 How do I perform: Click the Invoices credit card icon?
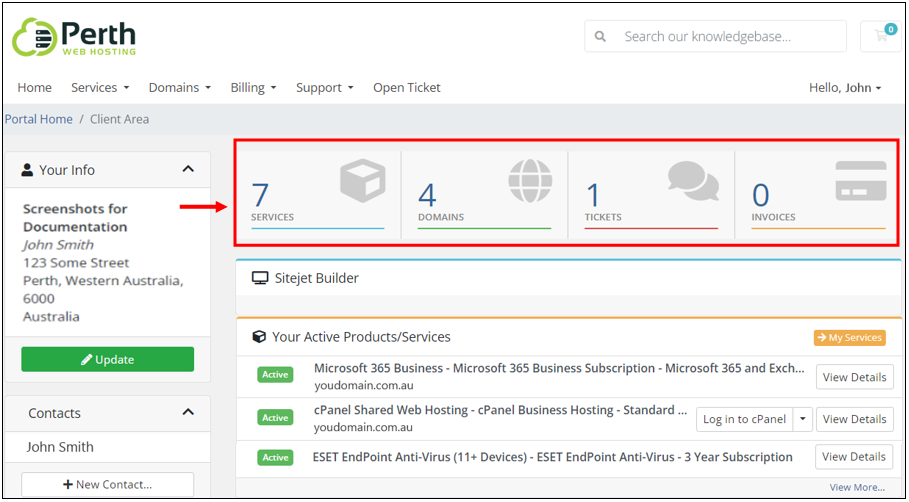(861, 181)
